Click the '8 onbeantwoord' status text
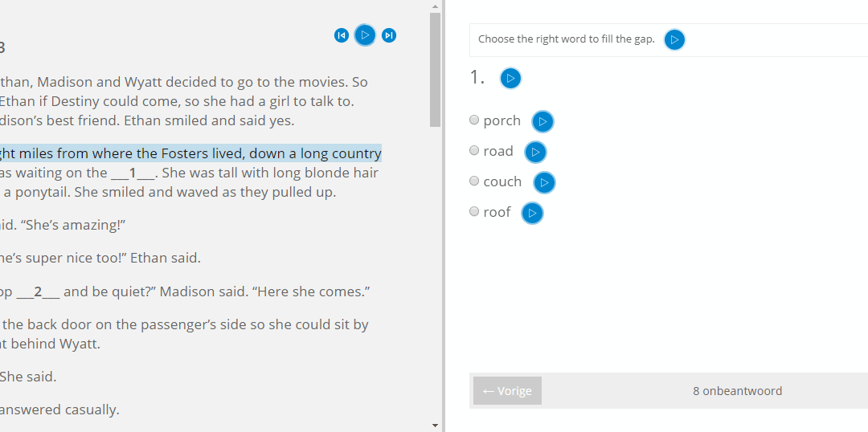Screen dimensions: 868x432 tap(737, 391)
